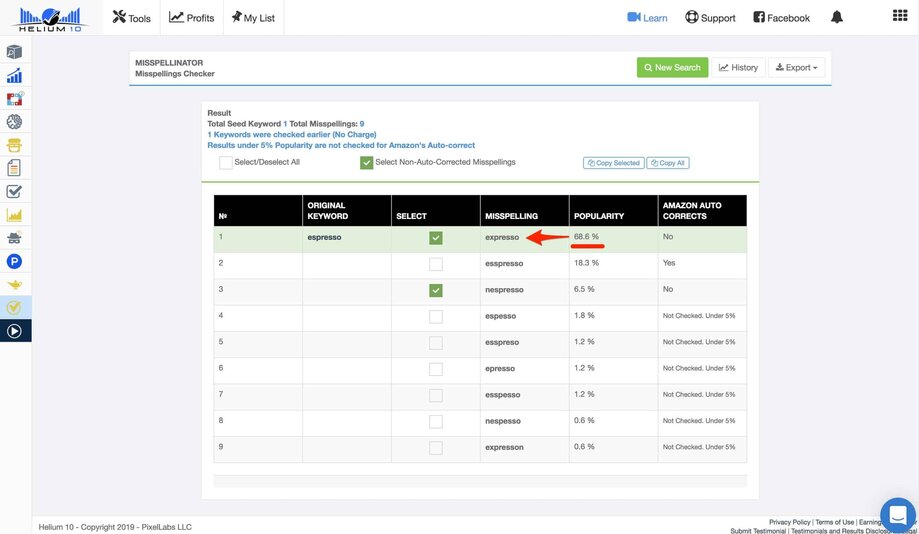
Task: Check the expresson row checkbox
Action: point(435,448)
